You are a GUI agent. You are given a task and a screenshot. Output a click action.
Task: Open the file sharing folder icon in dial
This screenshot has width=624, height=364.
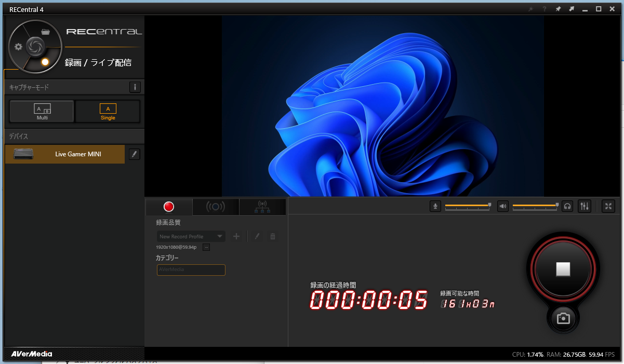[46, 32]
